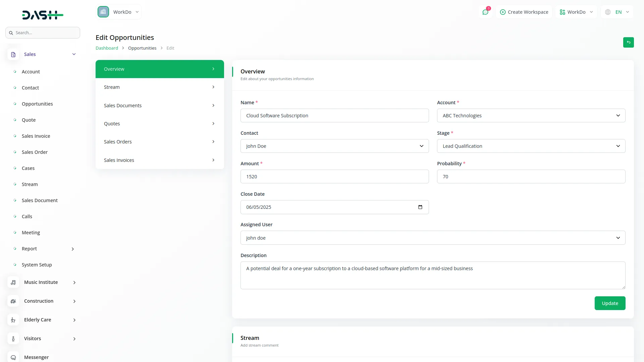
Task: Open the Stage dropdown Lead Qualification
Action: coord(531,146)
